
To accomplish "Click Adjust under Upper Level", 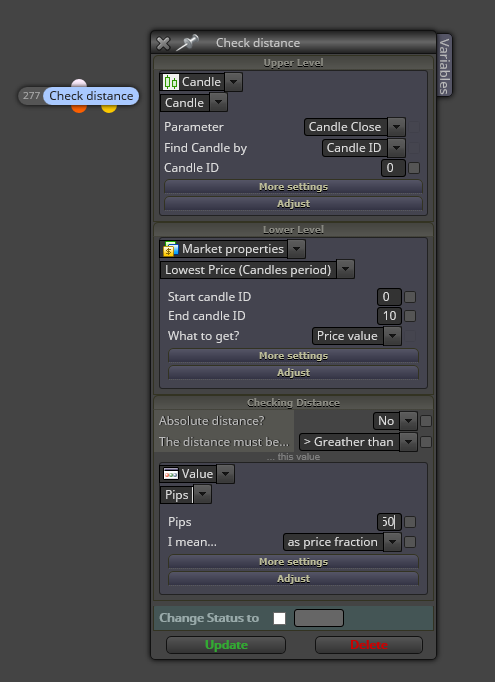I will point(293,204).
